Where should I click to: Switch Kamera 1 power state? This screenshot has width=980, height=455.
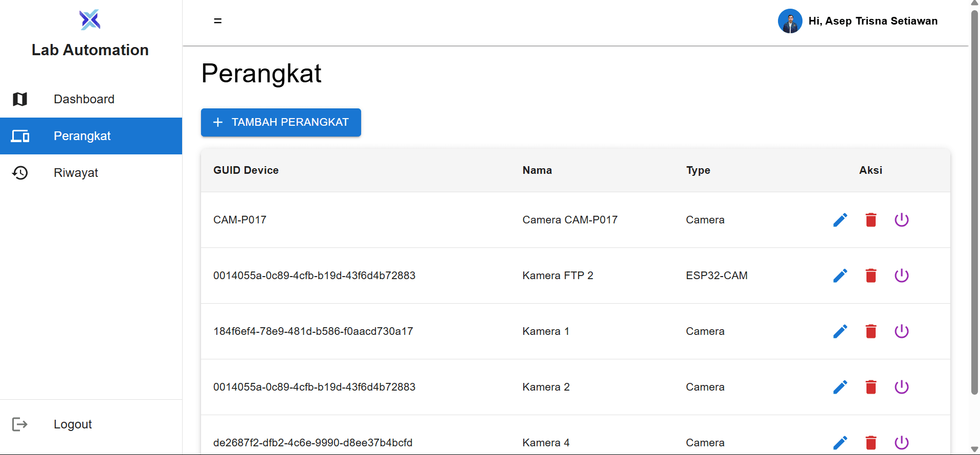click(901, 331)
